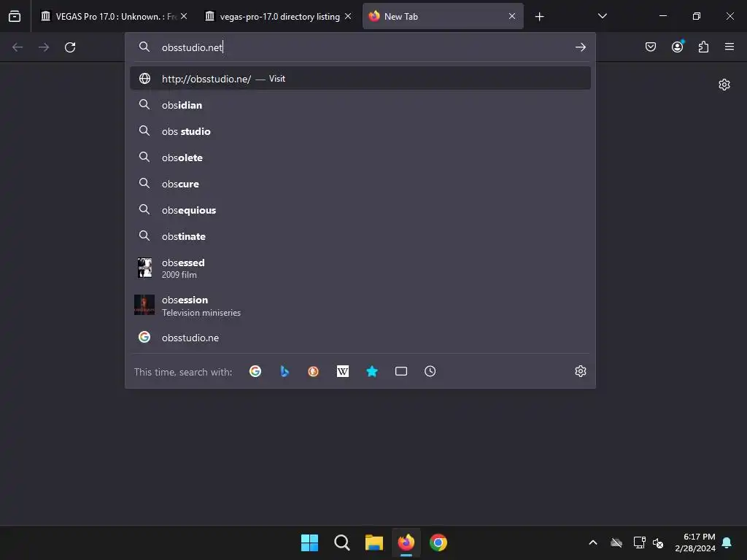Select obsession Television miniseries suggestion
The image size is (747, 560).
point(360,306)
